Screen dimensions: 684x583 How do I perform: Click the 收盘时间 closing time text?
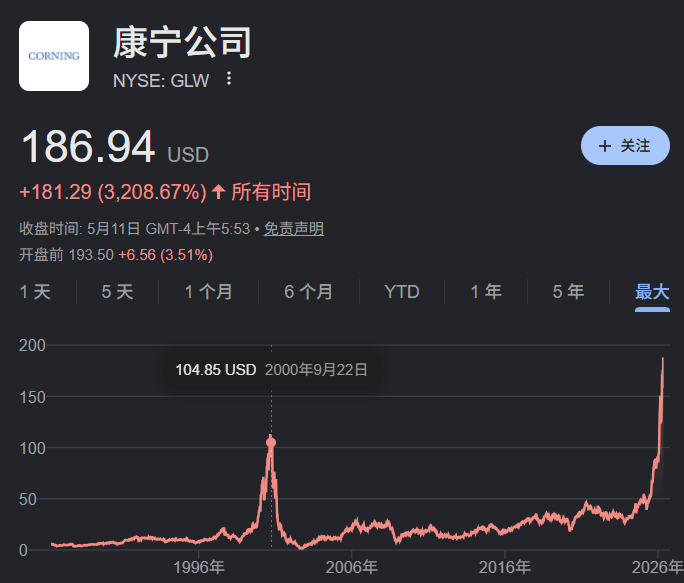135,229
